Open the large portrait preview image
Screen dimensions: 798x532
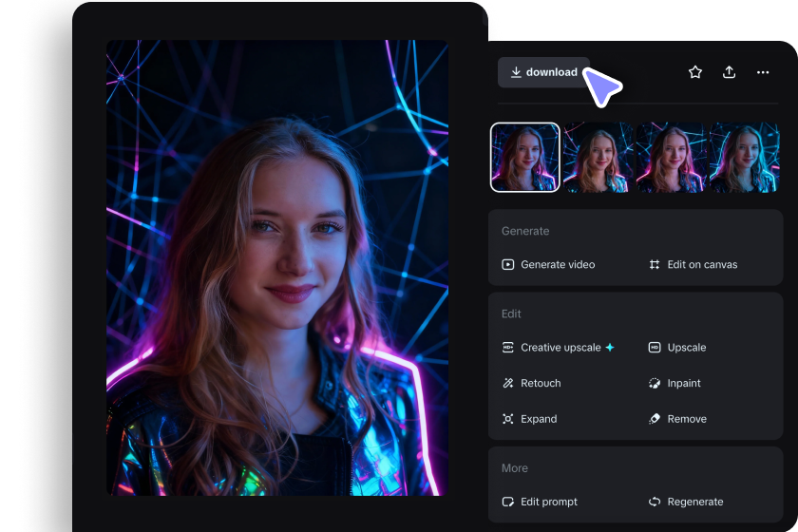click(x=277, y=268)
